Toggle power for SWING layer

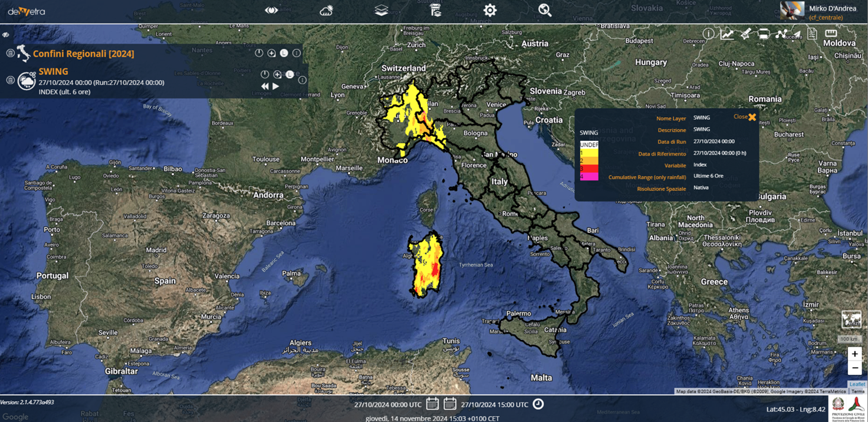(265, 74)
